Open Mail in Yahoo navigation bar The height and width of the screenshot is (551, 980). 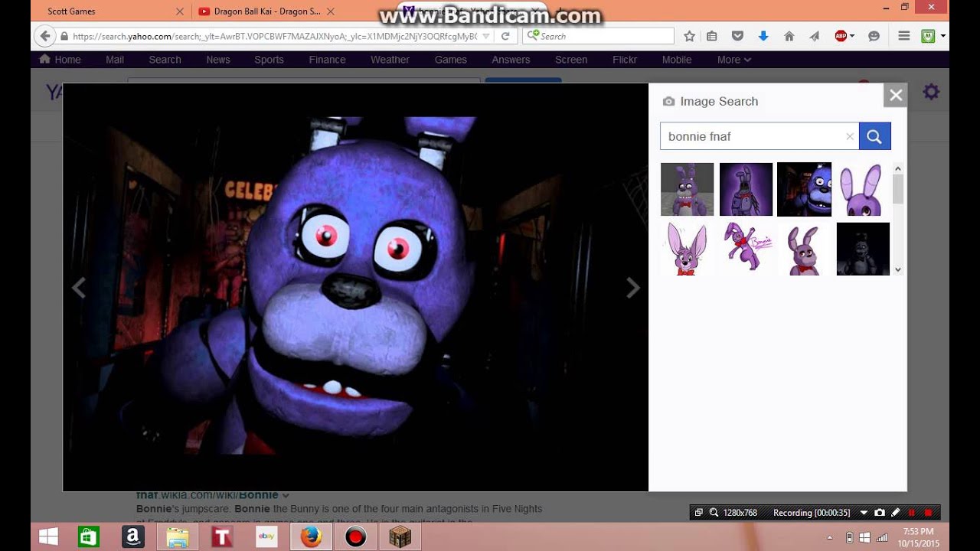pyautogui.click(x=115, y=60)
